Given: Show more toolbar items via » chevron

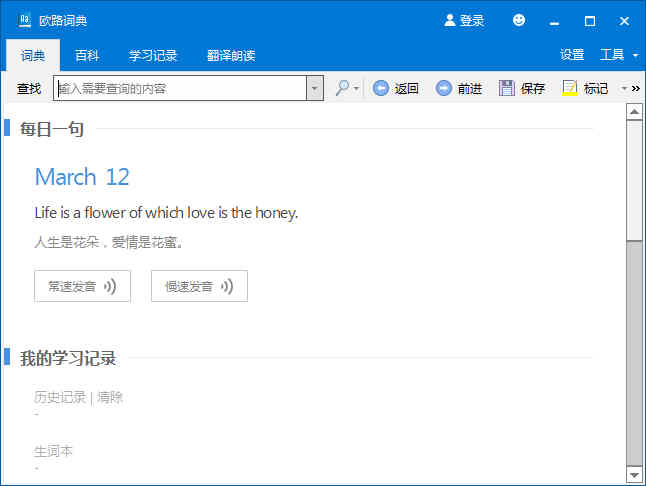Looking at the screenshot, I should click(636, 88).
